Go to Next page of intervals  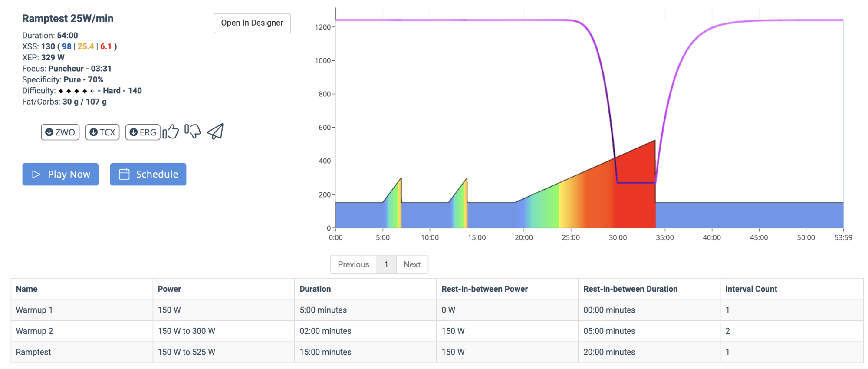click(412, 264)
